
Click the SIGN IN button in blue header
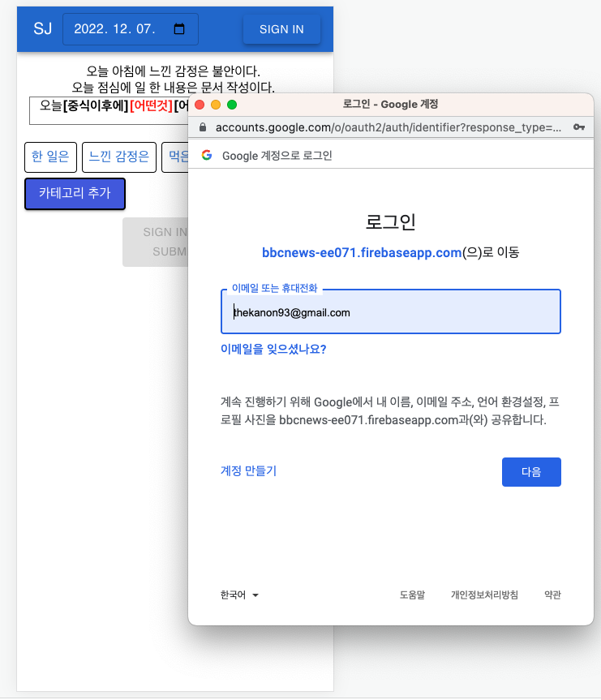click(x=281, y=29)
